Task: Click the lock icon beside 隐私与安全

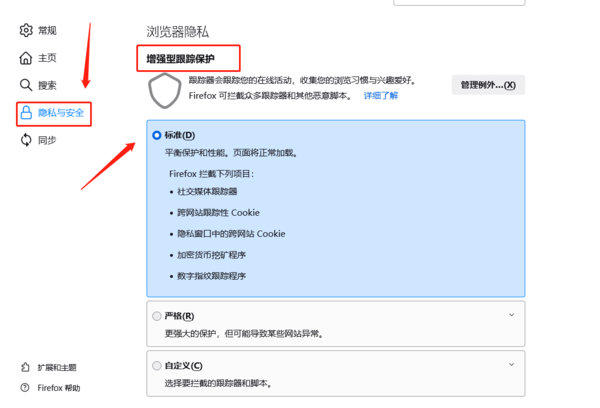Action: pos(26,113)
